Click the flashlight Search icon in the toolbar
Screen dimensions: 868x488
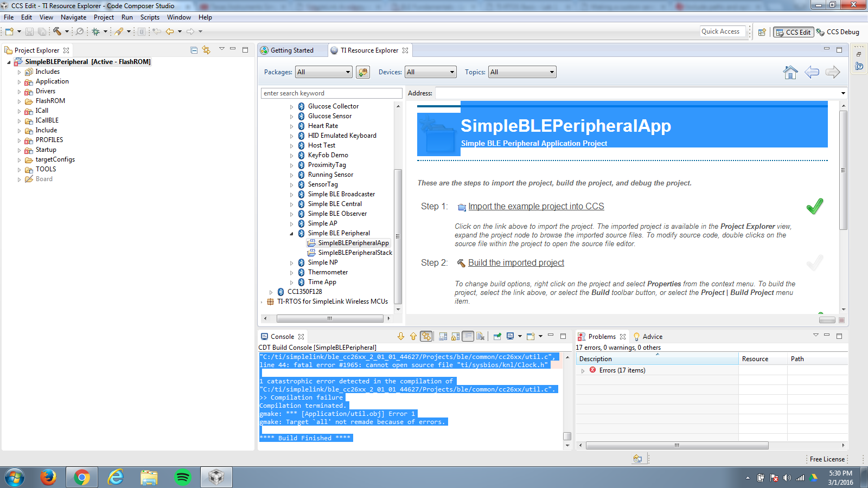[119, 31]
